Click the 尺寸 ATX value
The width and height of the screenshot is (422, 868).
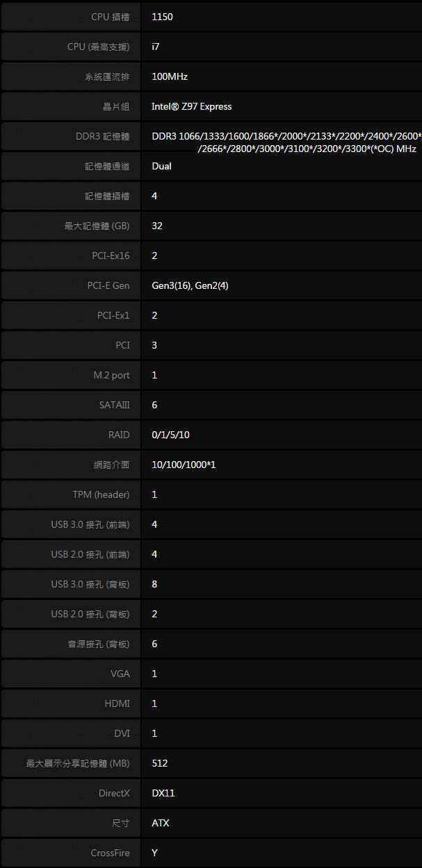[x=161, y=823]
